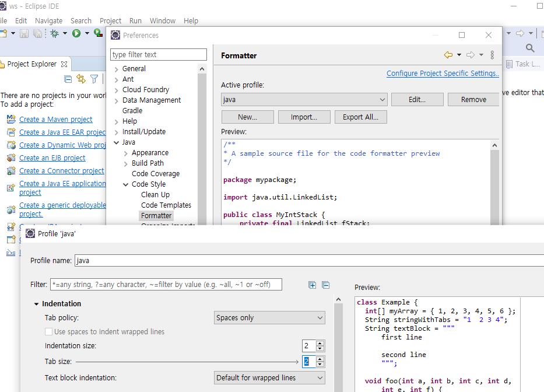Screen dimensions: 544x392
Task: Expand all sections in Profile dialog
Action: 313,285
